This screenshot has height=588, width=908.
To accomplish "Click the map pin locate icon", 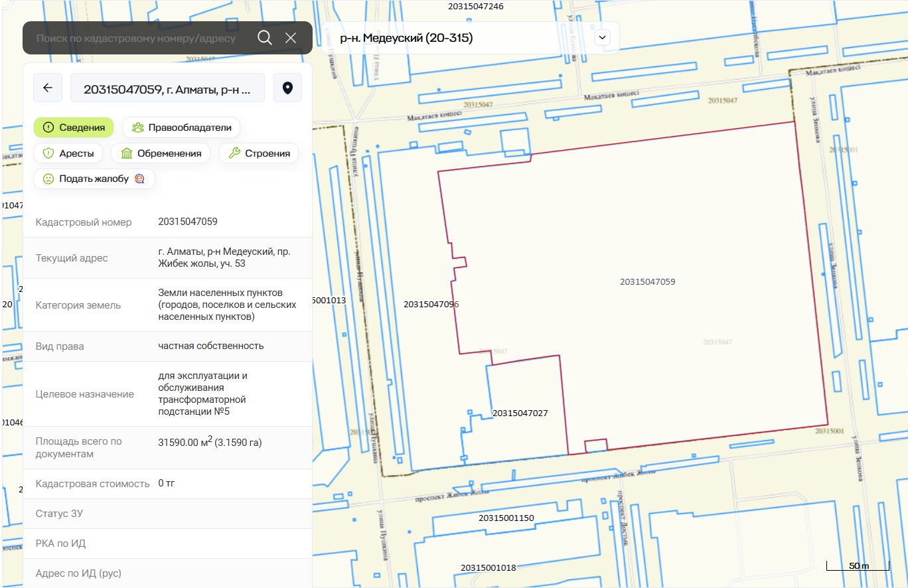I will [x=287, y=88].
